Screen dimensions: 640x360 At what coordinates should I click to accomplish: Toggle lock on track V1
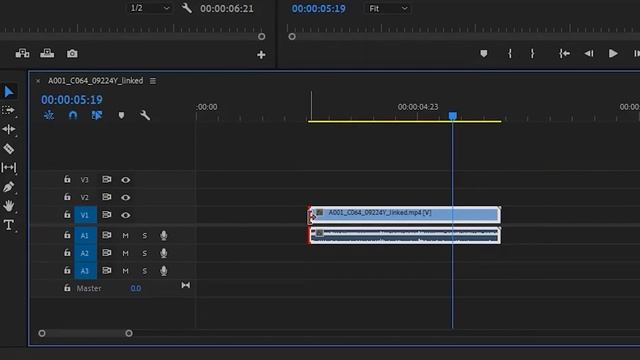(67, 214)
